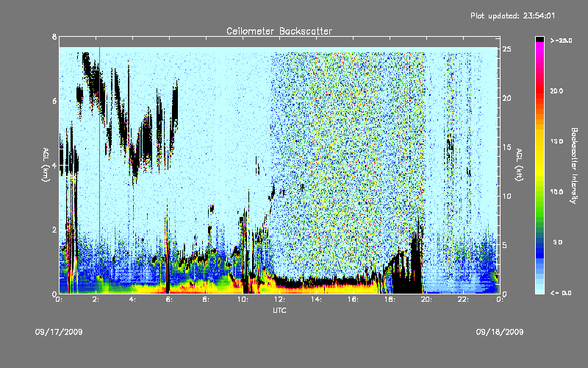588x368 pixels.
Task: Click the '10.0' colorbar label
Action: click(556, 192)
